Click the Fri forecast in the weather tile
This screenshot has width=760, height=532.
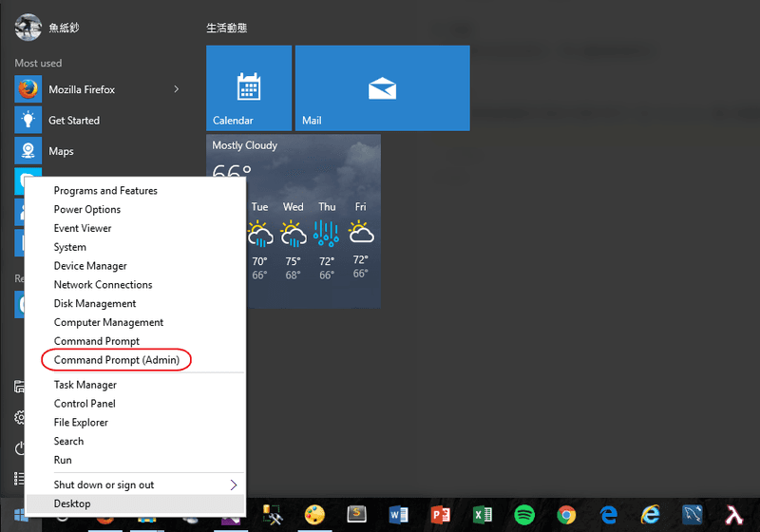(361, 240)
